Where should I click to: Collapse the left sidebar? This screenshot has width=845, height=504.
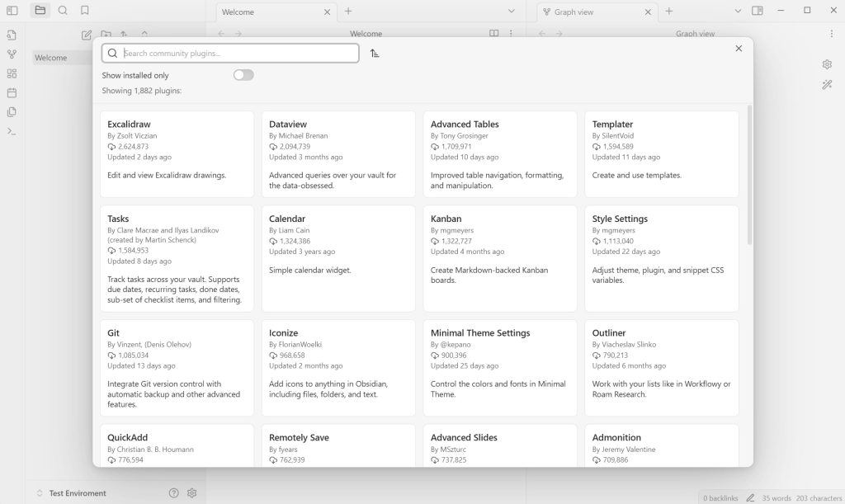(12, 10)
